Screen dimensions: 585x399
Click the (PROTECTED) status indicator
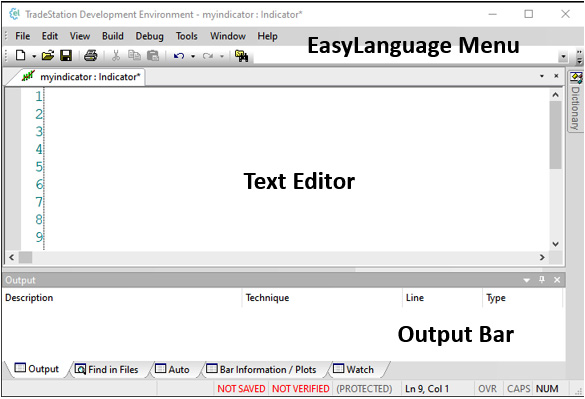point(364,389)
